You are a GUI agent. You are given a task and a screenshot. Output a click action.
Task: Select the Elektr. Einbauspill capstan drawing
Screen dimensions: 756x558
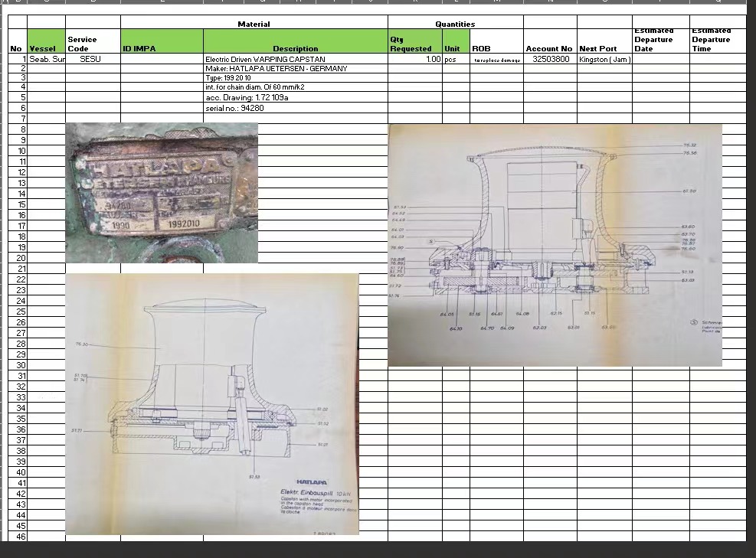pos(212,403)
